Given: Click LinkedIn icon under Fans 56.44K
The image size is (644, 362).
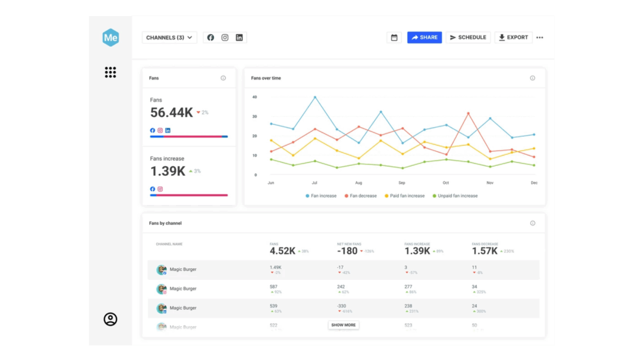Looking at the screenshot, I should [168, 130].
